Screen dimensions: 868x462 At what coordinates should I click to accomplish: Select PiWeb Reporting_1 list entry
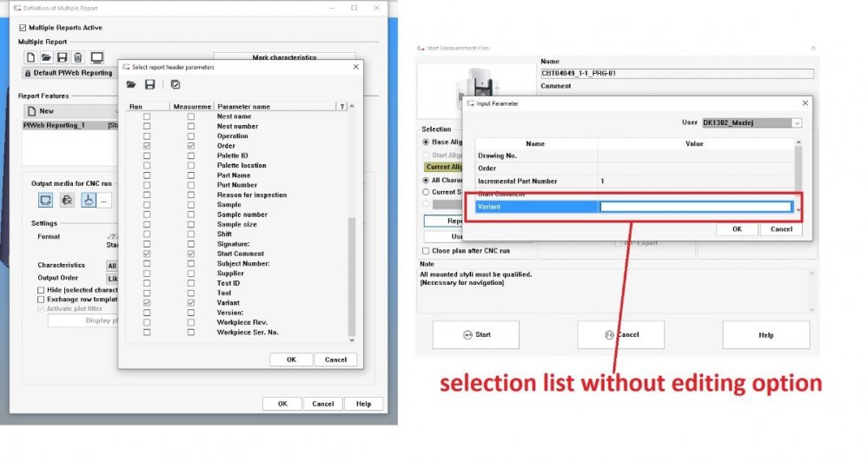tap(70, 126)
